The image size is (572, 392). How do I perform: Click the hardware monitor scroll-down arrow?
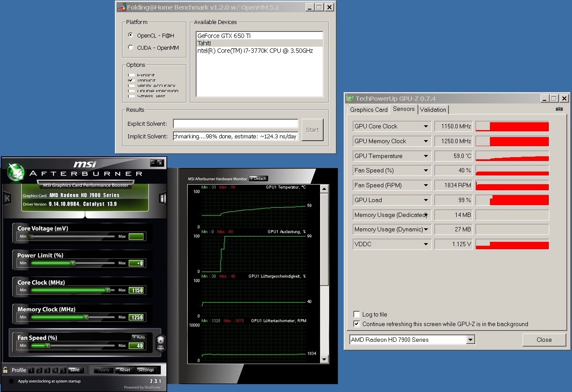pyautogui.click(x=324, y=360)
